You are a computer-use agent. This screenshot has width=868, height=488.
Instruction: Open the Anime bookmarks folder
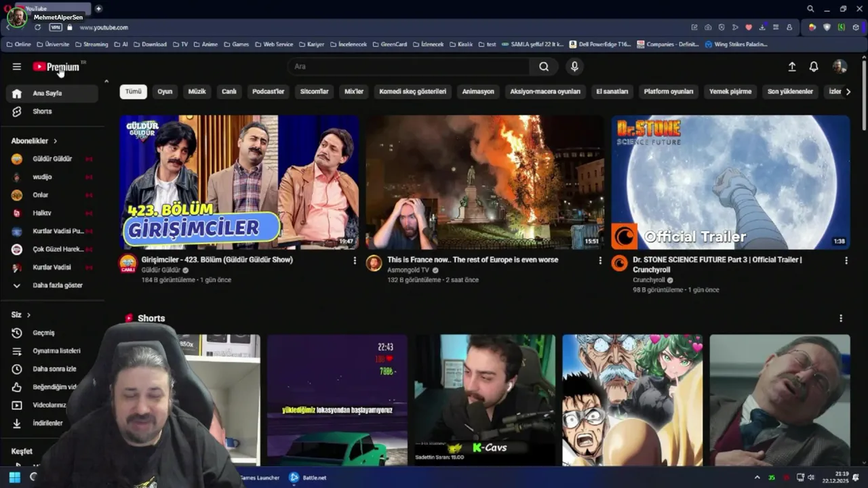[x=205, y=44]
